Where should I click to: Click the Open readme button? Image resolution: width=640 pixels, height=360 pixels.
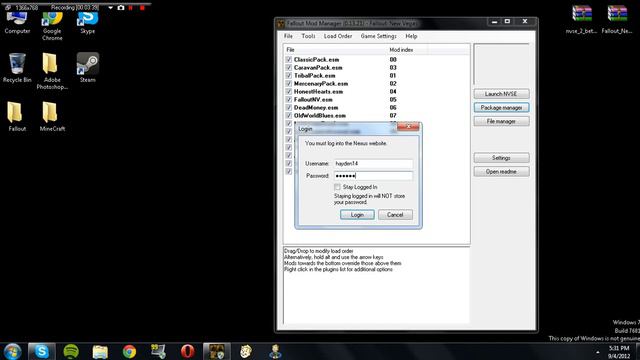point(501,172)
